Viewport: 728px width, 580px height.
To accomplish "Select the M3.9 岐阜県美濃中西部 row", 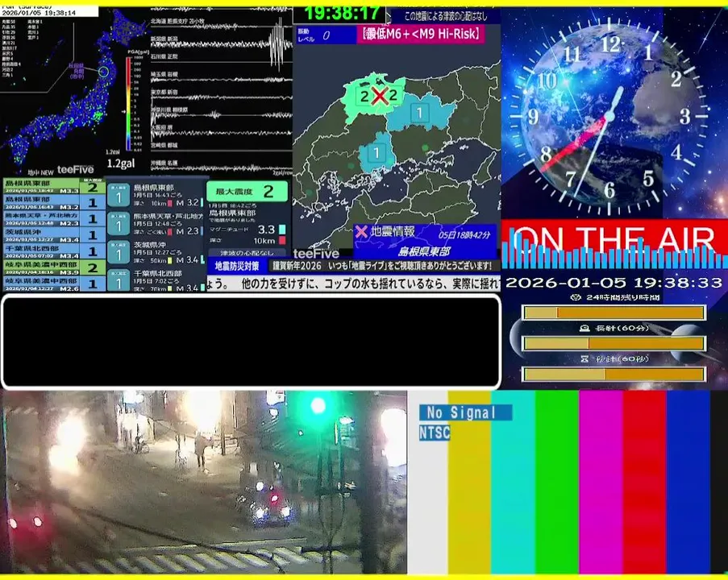I will point(54,267).
